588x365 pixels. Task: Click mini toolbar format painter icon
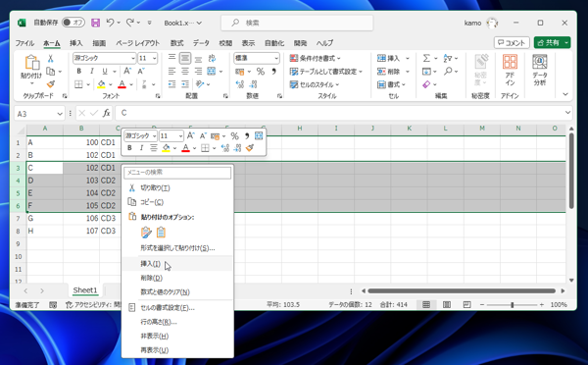(x=250, y=148)
